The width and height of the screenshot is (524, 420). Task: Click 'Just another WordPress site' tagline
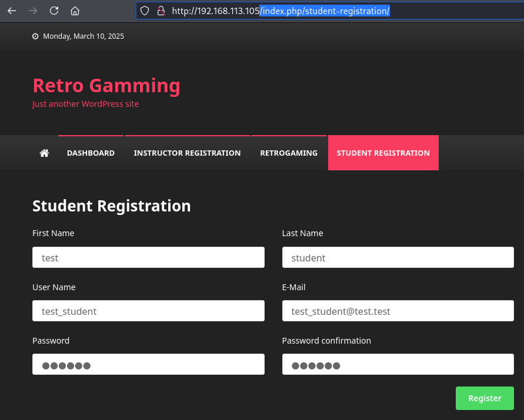click(85, 104)
